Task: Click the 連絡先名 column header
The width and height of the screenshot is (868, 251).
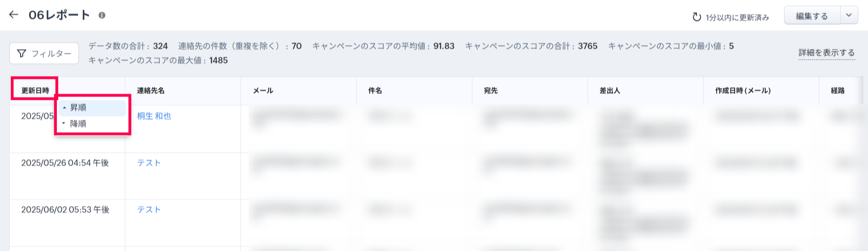Action: tap(150, 90)
